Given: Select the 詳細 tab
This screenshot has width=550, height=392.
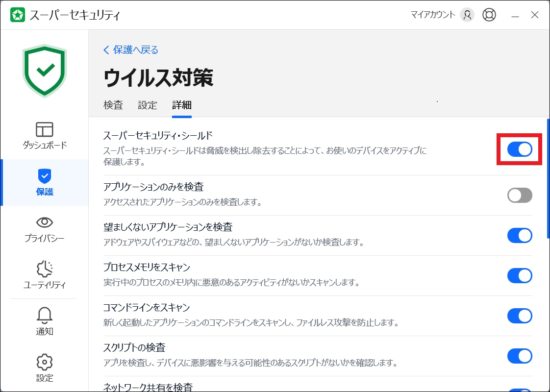Looking at the screenshot, I should (182, 105).
